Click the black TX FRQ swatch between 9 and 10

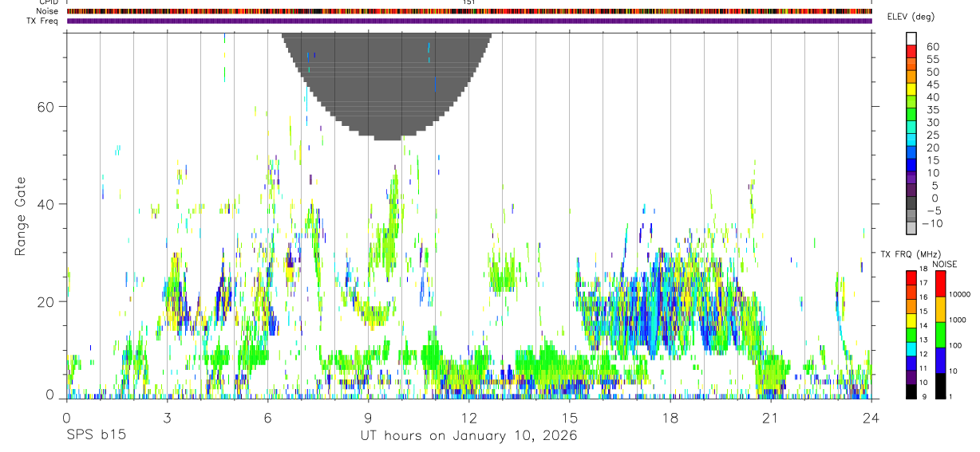911,391
